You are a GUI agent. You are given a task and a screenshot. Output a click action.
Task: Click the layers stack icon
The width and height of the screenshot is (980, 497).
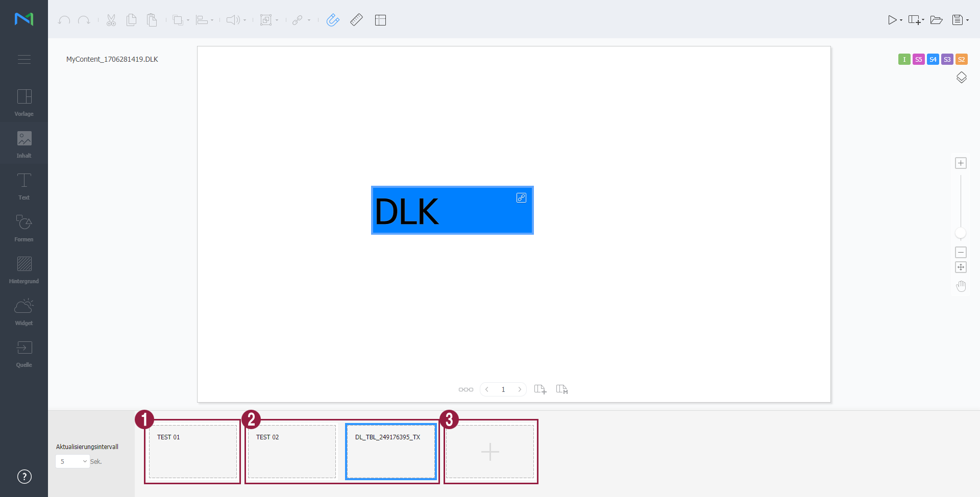(x=961, y=78)
